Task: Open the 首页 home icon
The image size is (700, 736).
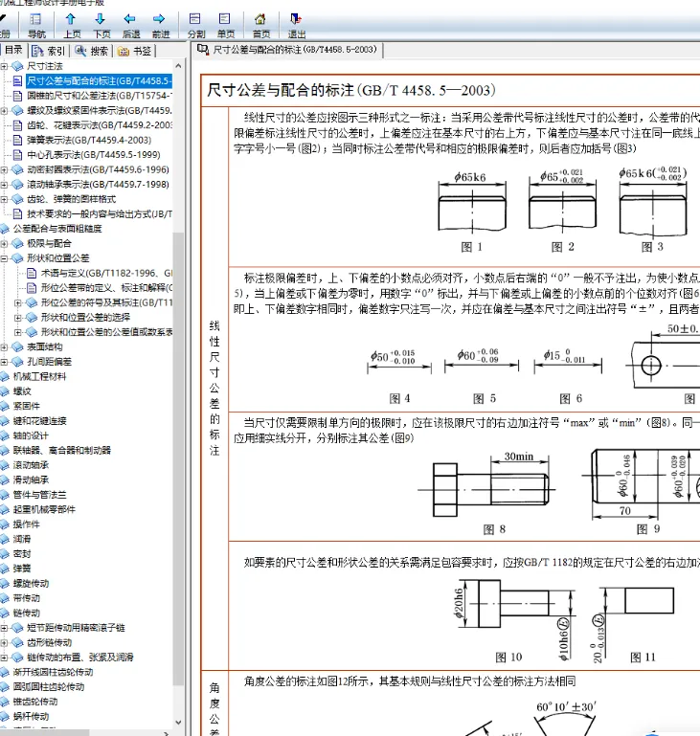Action: tap(260, 19)
